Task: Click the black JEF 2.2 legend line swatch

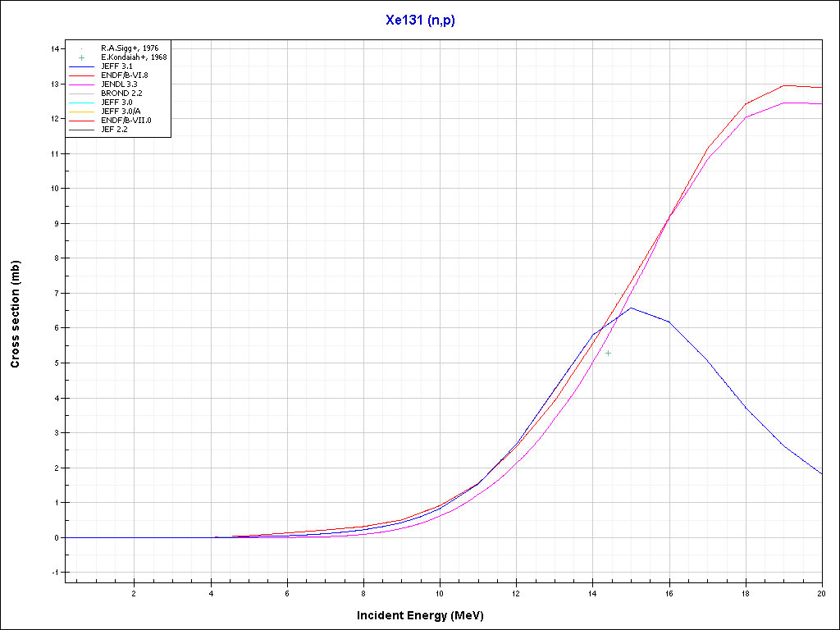Action: click(81, 130)
